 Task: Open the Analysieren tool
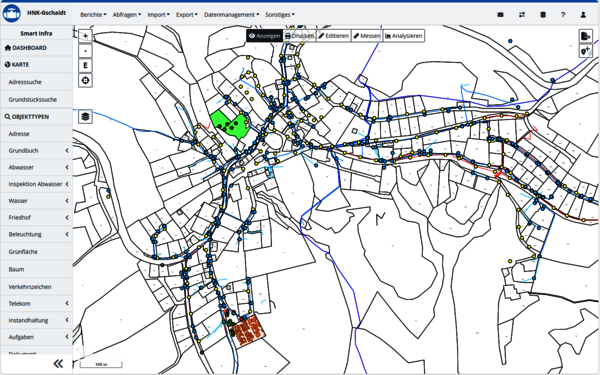[404, 36]
